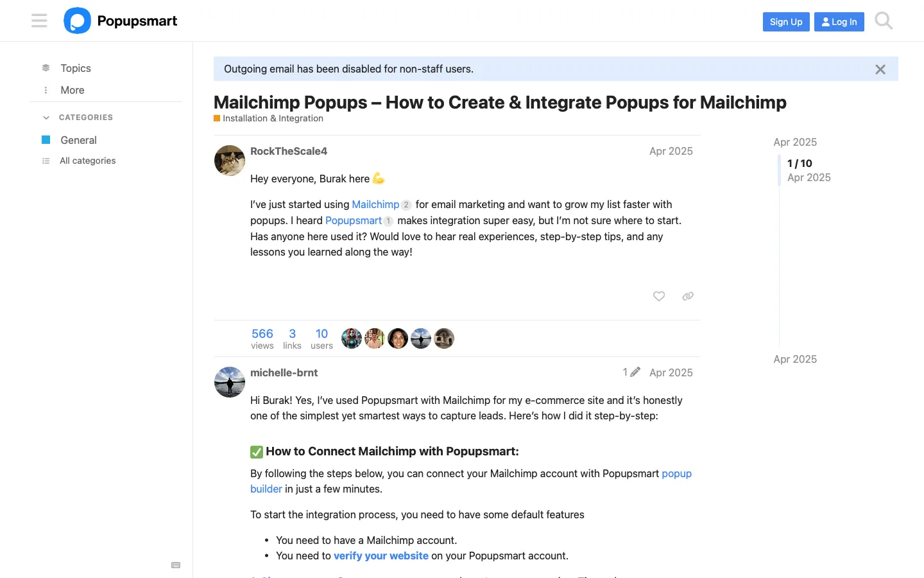Copy link to RockTheScale4's post

tap(688, 296)
